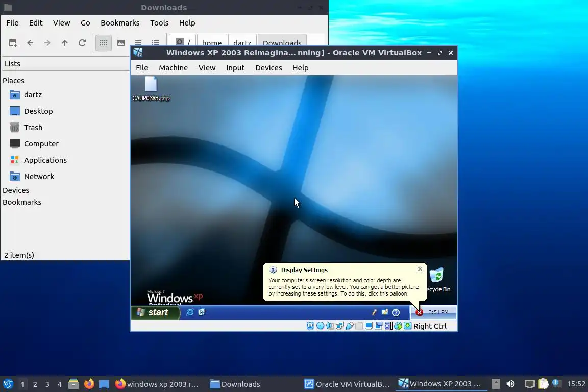Open the Tools menu in file manager
Image resolution: width=588 pixels, height=392 pixels.
tap(159, 23)
